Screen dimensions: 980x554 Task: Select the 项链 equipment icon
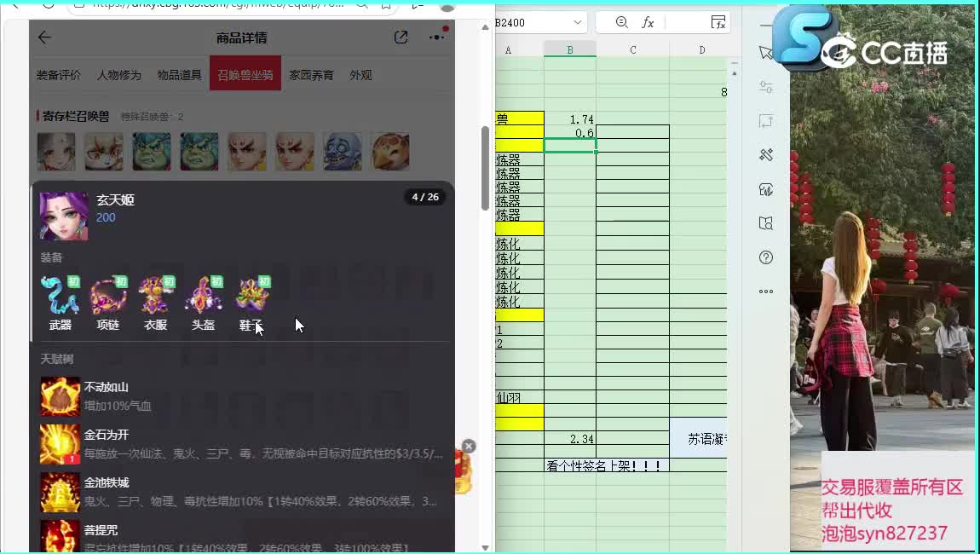(x=108, y=295)
